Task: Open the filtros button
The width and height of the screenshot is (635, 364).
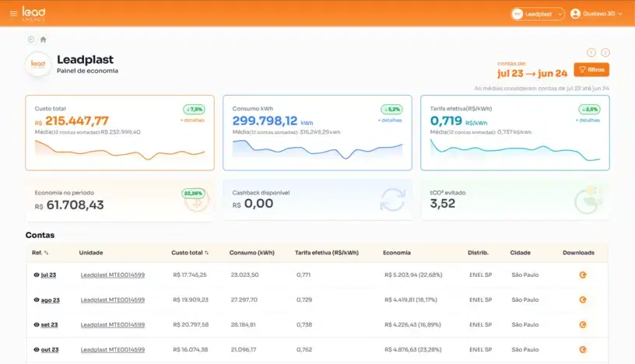Action: coord(591,70)
